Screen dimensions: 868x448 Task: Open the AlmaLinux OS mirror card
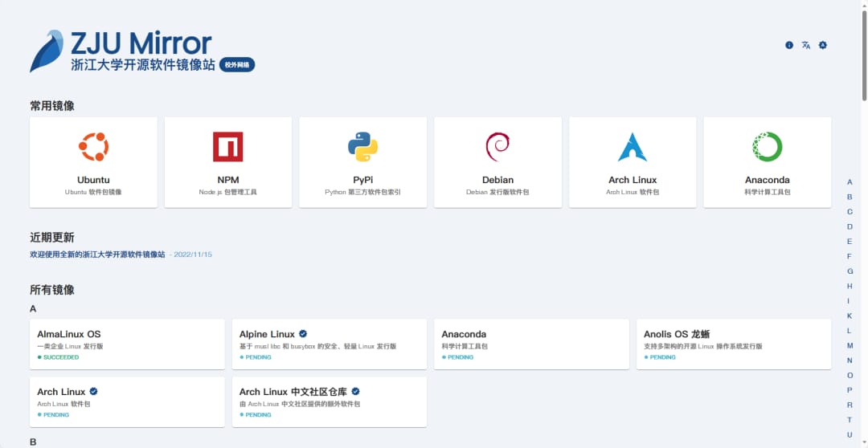tap(127, 344)
